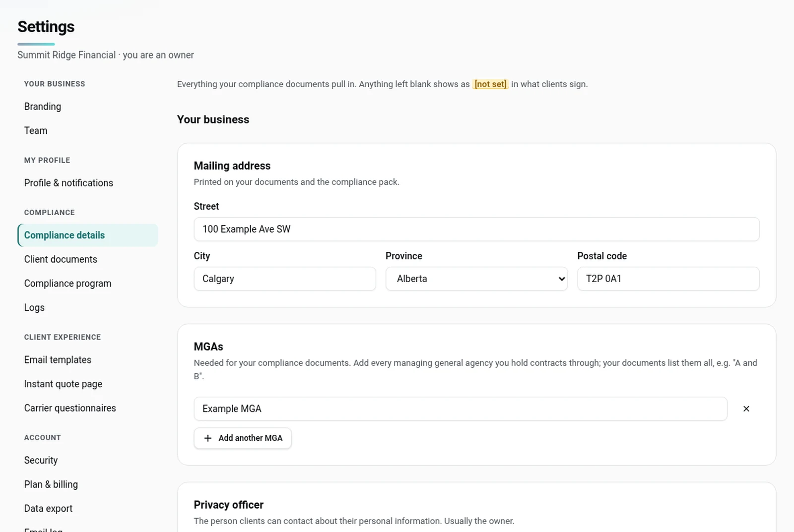
Task: Click the Street address field
Action: (x=476, y=229)
